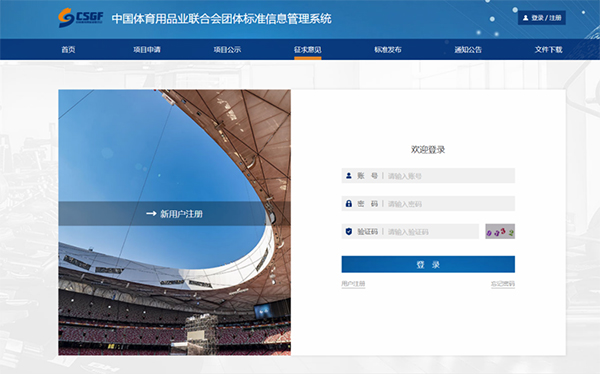
Task: Open the 文件下载 navigation tab
Action: (548, 49)
